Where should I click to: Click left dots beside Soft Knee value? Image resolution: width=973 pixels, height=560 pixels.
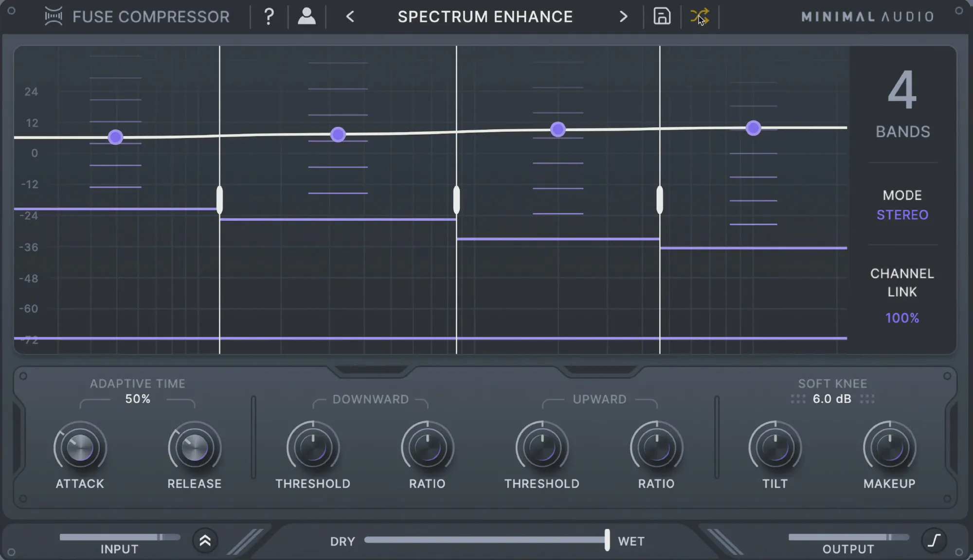click(x=798, y=399)
